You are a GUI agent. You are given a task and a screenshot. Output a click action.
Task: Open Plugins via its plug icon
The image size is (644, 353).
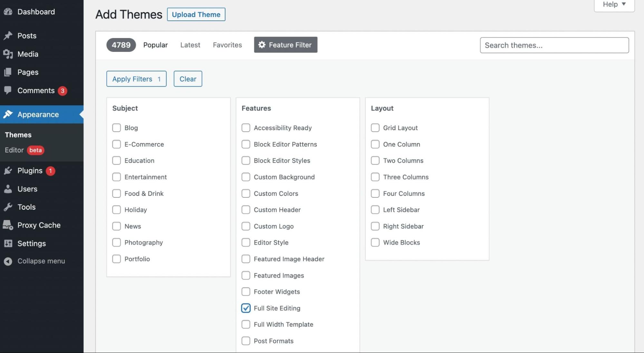point(8,171)
